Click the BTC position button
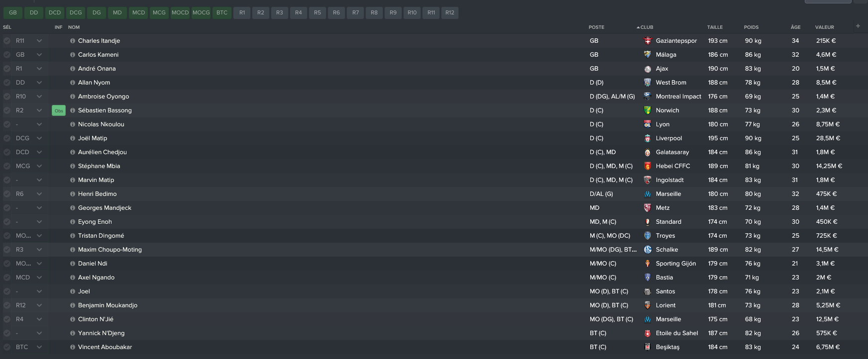This screenshot has height=359, width=868. click(222, 12)
